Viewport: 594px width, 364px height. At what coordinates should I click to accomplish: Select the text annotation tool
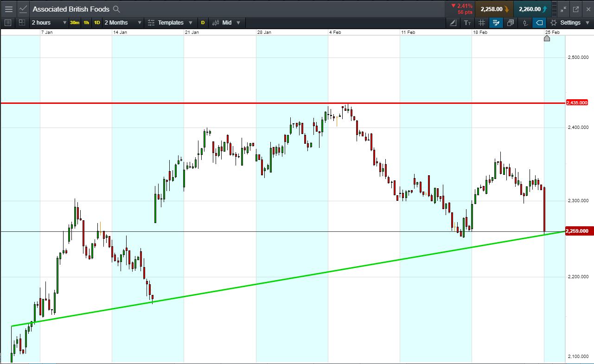click(x=467, y=22)
